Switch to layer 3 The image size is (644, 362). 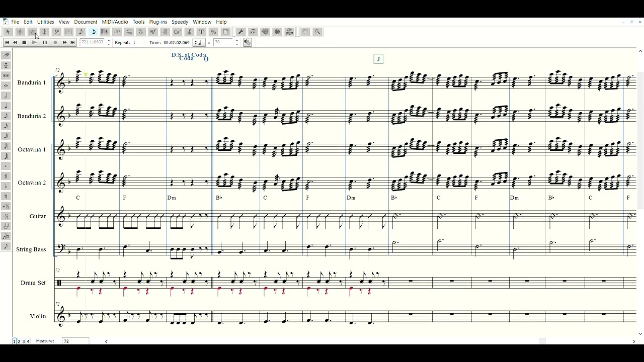click(x=23, y=341)
